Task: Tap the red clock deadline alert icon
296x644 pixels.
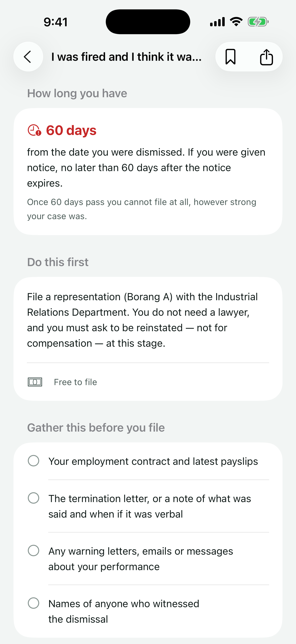Action: coord(34,130)
